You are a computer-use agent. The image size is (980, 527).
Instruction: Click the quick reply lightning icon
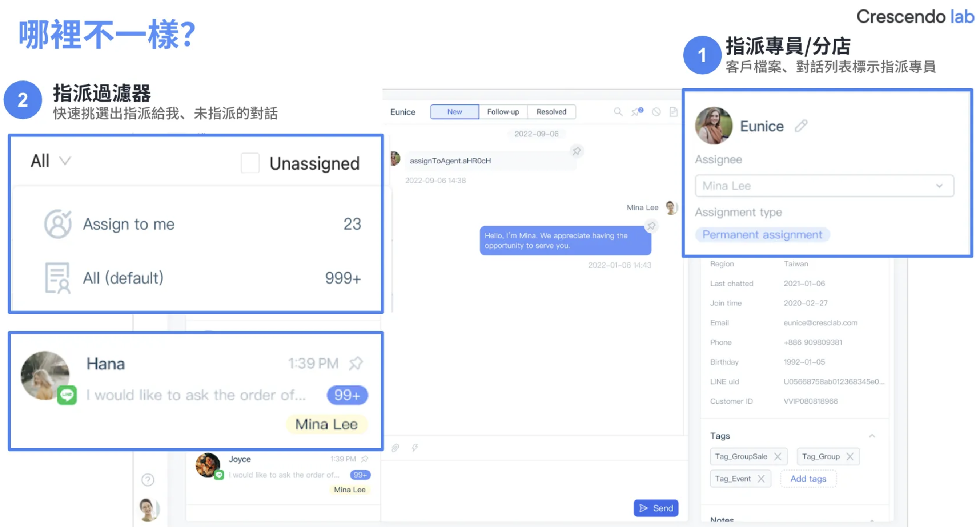[x=415, y=447]
